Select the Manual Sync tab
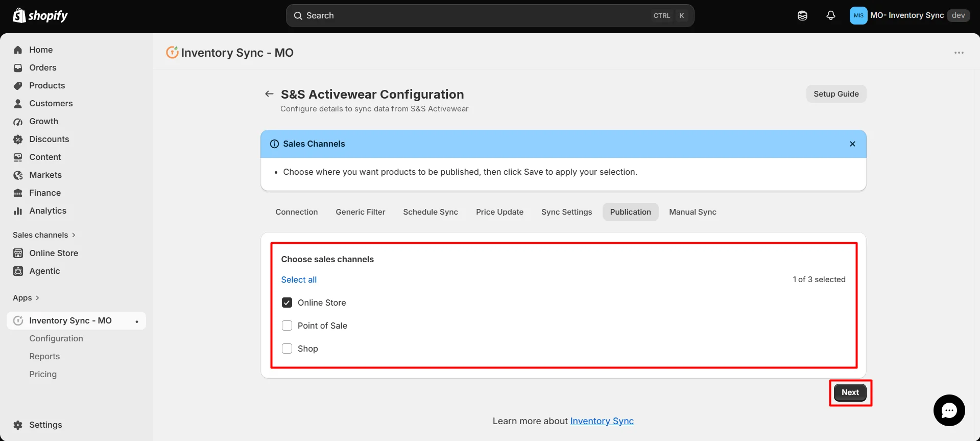The image size is (980, 441). [x=692, y=212]
